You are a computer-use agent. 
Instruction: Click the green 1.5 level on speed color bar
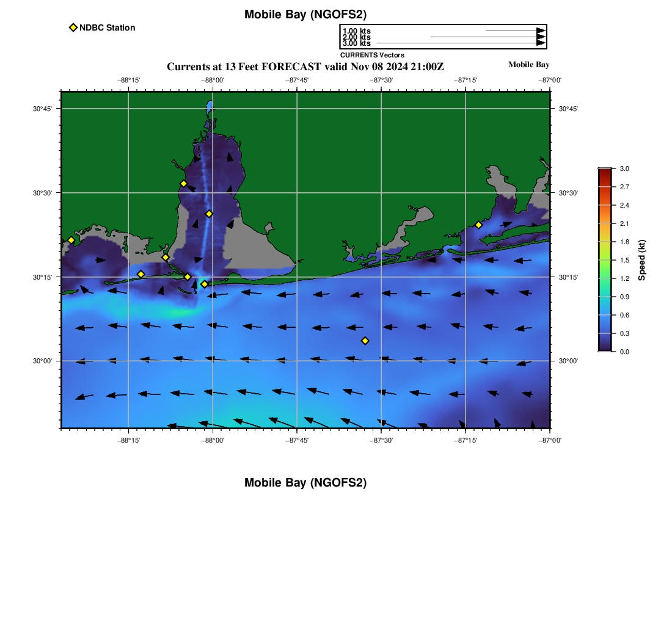tap(604, 260)
